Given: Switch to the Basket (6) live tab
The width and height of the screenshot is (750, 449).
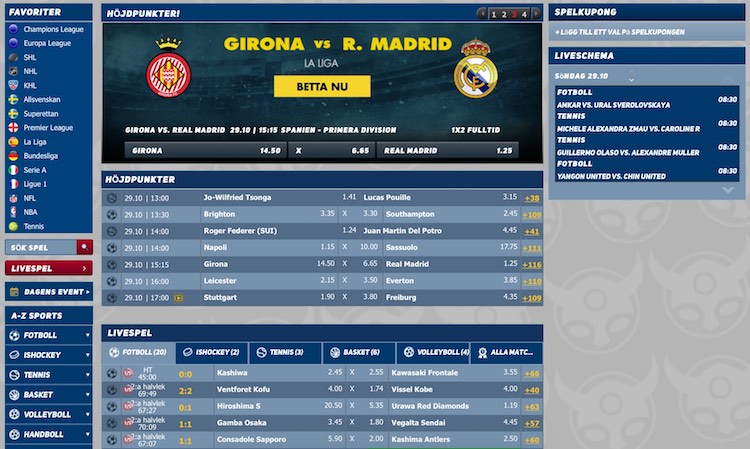Looking at the screenshot, I should tap(359, 352).
